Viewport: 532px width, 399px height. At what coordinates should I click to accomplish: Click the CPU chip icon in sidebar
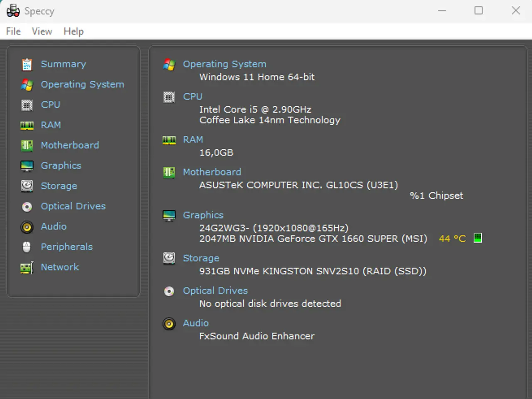27,105
